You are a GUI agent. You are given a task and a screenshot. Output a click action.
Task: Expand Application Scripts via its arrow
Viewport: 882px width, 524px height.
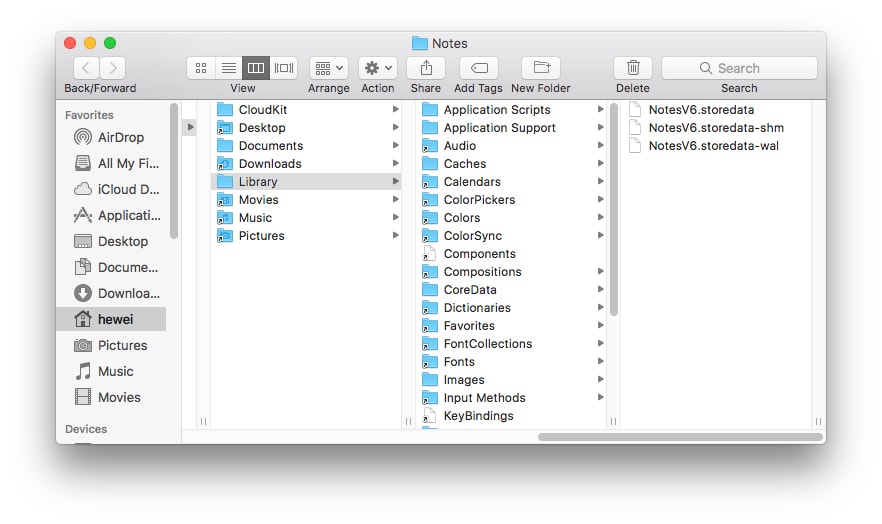600,109
